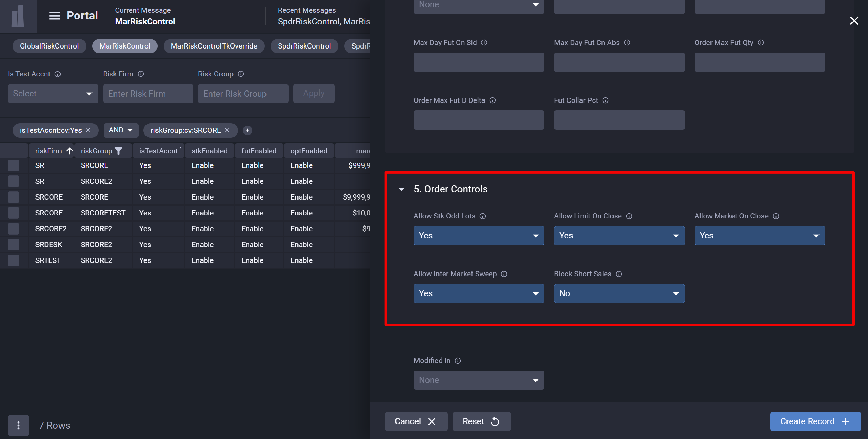
Task: Click the info icon next to Risk Firm
Action: point(141,74)
